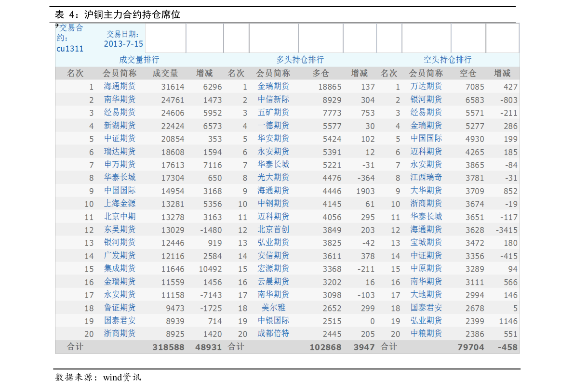Viewport: 574px width, 392px height.
Task: Click the 中银国际 member name
Action: [273, 320]
